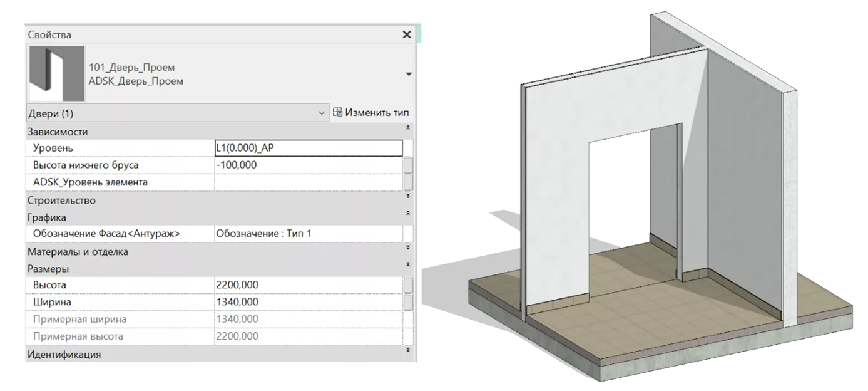The height and width of the screenshot is (391, 868).
Task: Collapse the Идентификация section
Action: tap(408, 350)
